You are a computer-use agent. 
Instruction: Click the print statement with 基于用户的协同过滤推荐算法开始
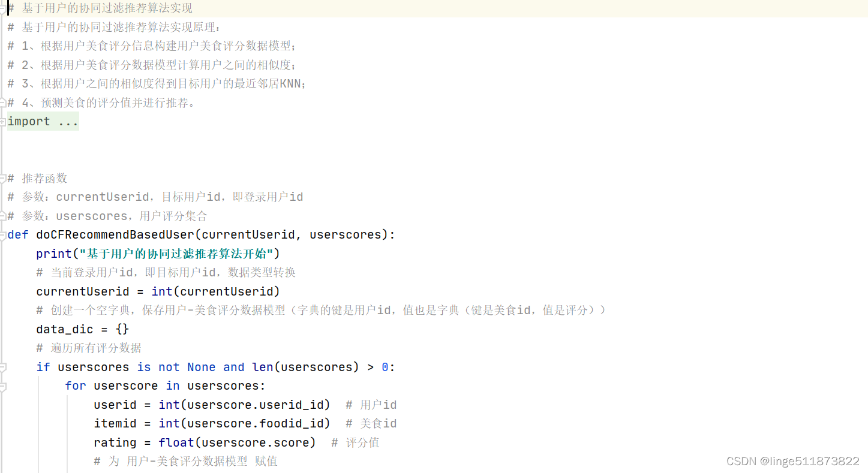coord(158,254)
